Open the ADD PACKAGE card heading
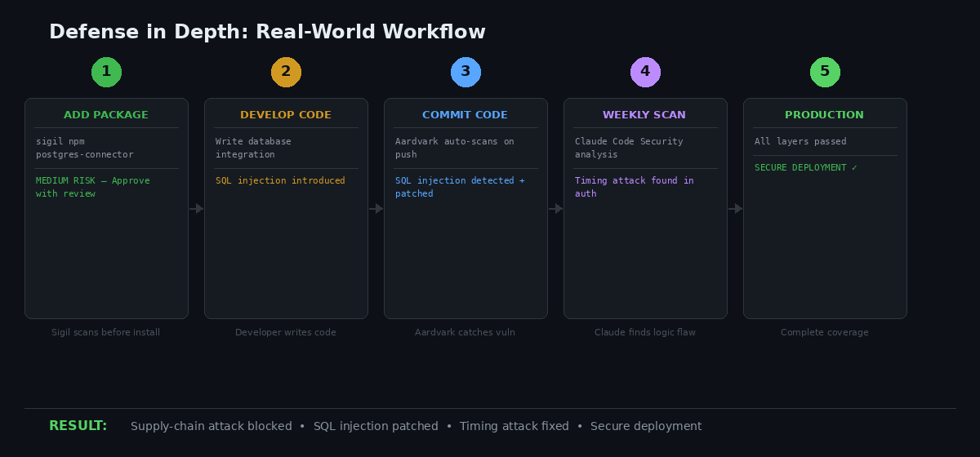980x457 pixels. click(106, 115)
